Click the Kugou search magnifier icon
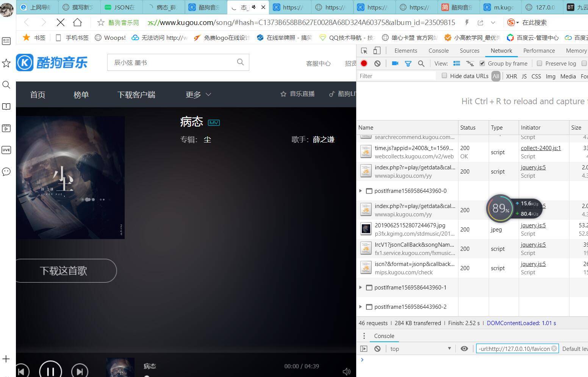Image resolution: width=588 pixels, height=377 pixels. [x=240, y=62]
